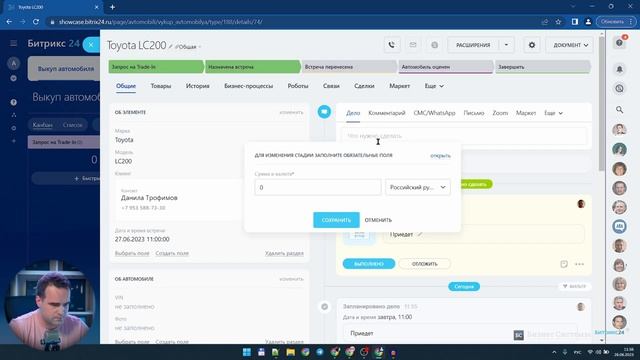Bookmark this page with the star icon
This screenshot has width=640, height=360.
click(x=558, y=22)
